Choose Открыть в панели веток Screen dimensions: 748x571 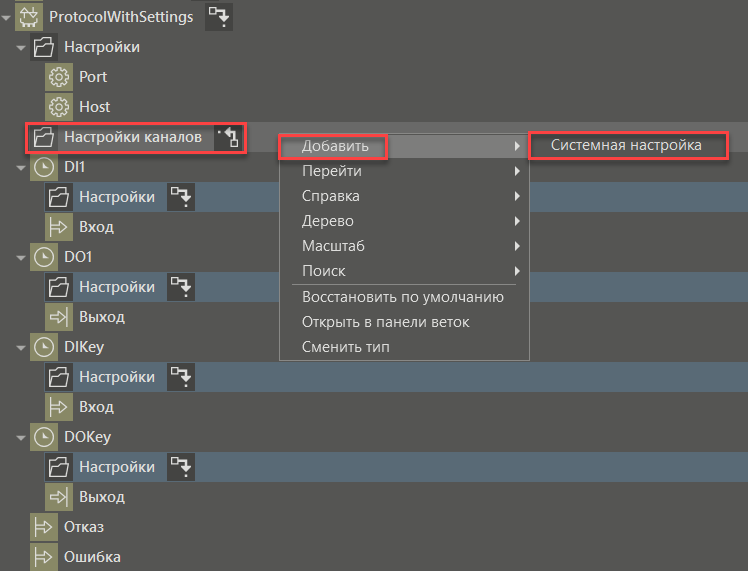(x=404, y=322)
